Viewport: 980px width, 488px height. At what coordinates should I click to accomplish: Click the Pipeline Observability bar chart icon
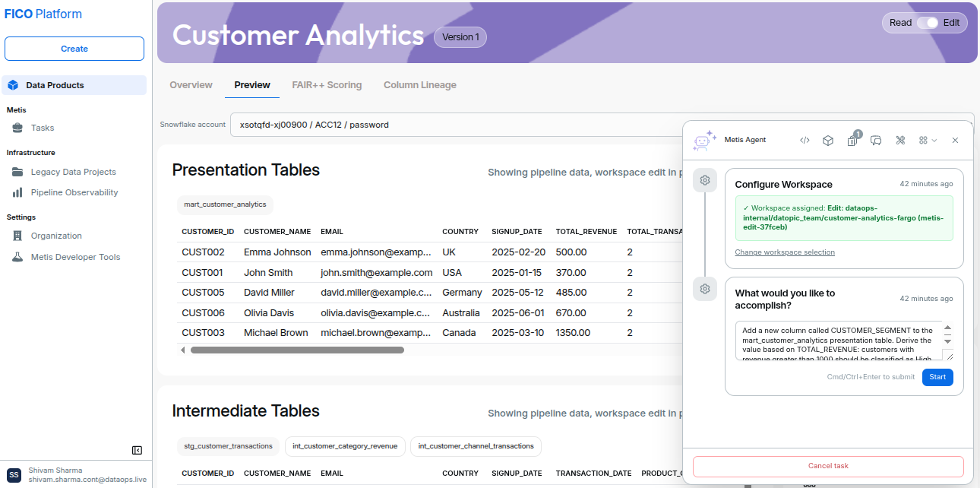[x=17, y=192]
